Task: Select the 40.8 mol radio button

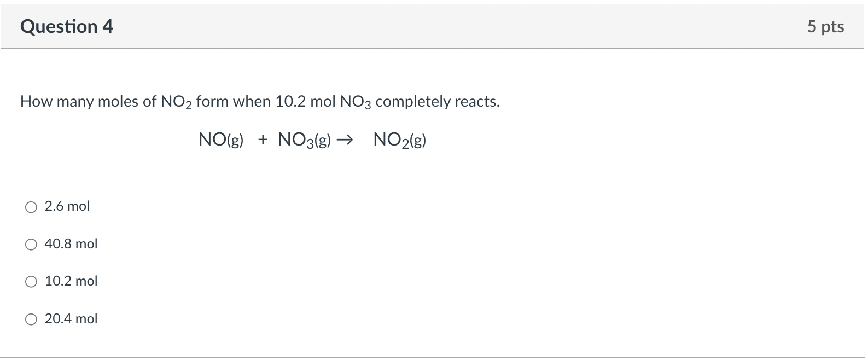Action: pos(31,244)
